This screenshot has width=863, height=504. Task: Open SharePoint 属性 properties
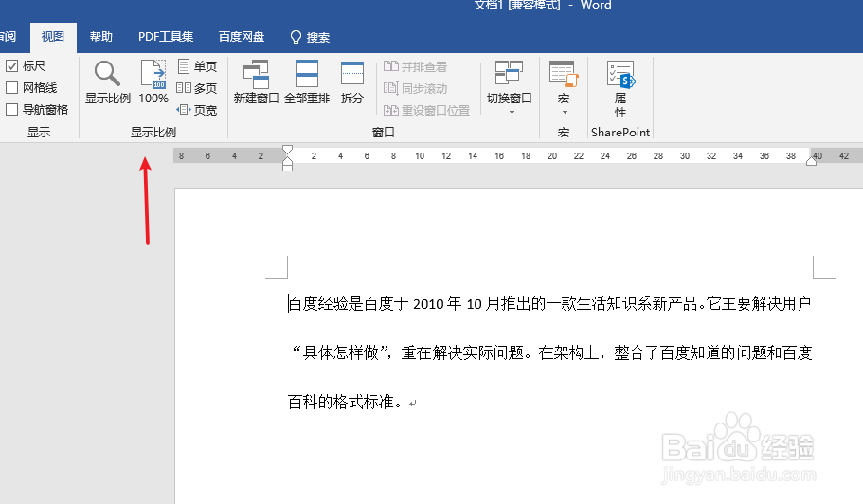point(620,88)
